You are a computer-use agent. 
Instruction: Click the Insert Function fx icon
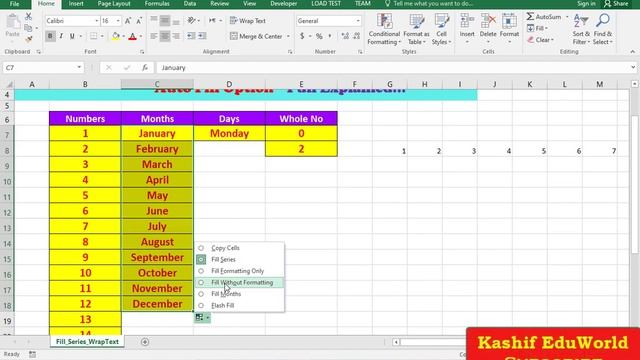coord(145,68)
